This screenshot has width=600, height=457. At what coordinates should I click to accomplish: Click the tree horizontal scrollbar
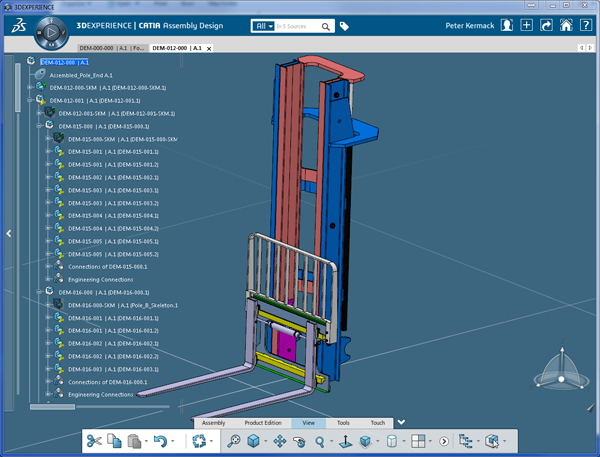[52, 407]
